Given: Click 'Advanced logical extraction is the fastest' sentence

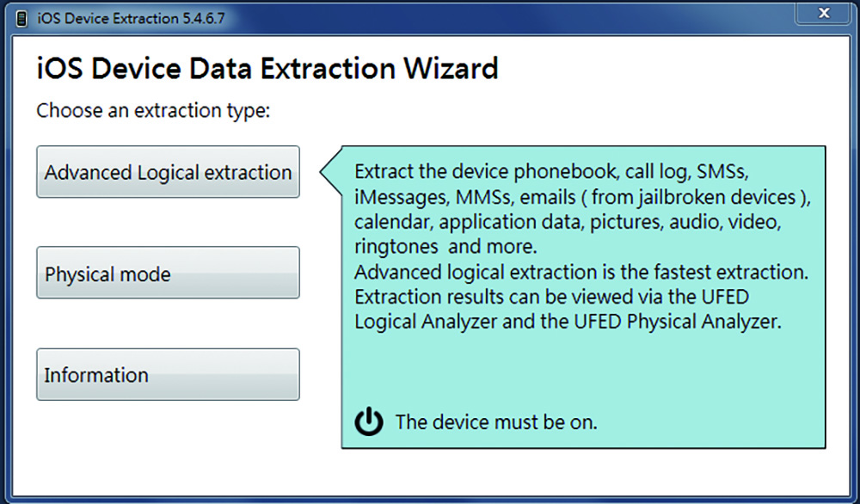Looking at the screenshot, I should coord(580,272).
